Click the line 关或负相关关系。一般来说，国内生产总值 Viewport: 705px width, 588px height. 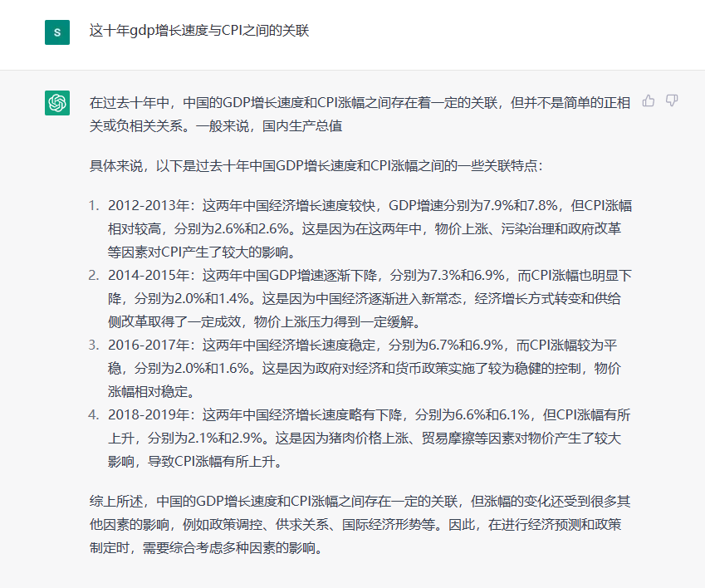(216, 126)
